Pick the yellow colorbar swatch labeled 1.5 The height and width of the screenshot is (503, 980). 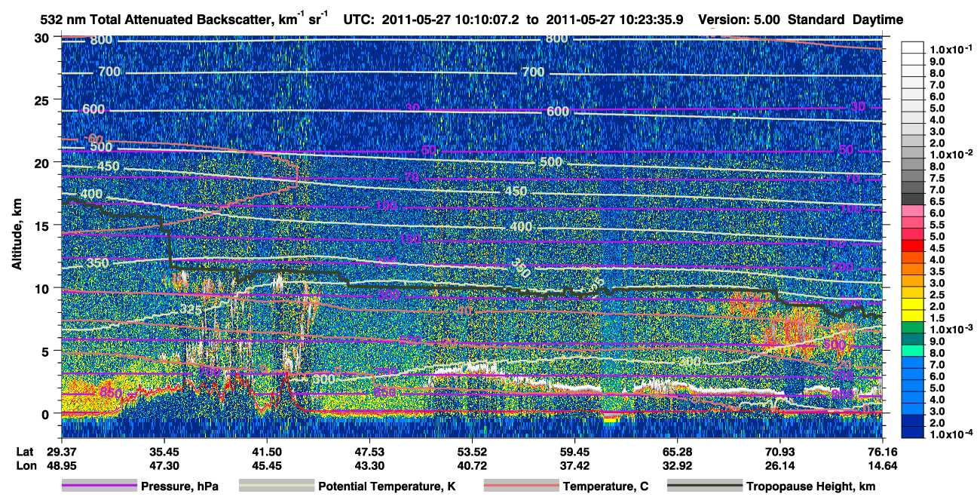click(911, 317)
